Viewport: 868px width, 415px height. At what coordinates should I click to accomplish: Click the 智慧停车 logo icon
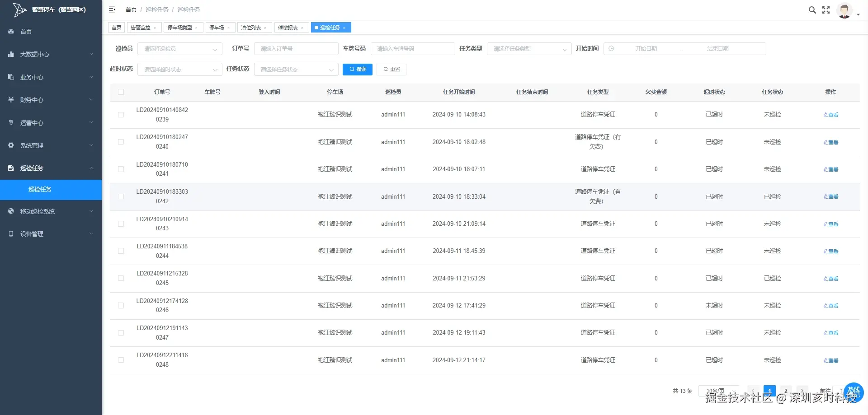19,9
